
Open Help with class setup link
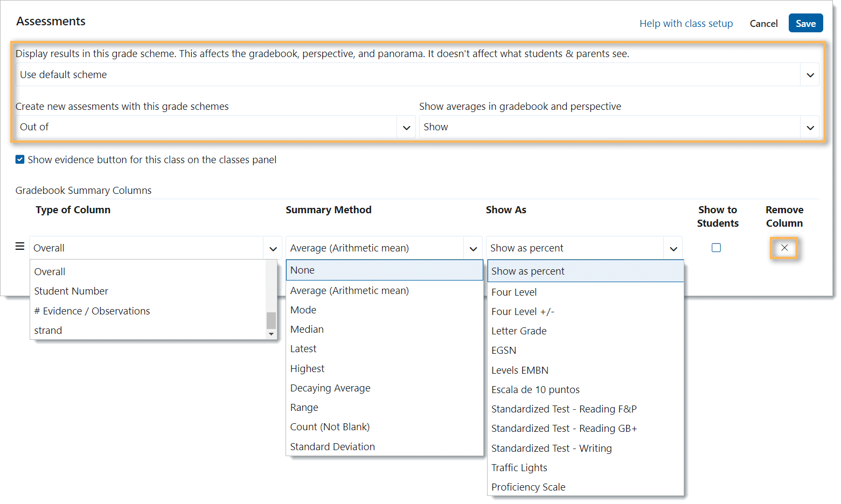(x=686, y=24)
